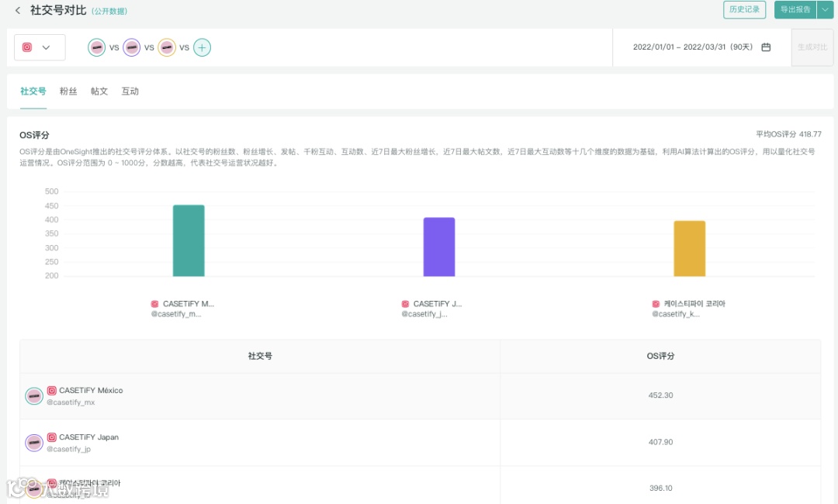Click the (公开数据) label beside title
This screenshot has width=838, height=504.
[x=109, y=11]
